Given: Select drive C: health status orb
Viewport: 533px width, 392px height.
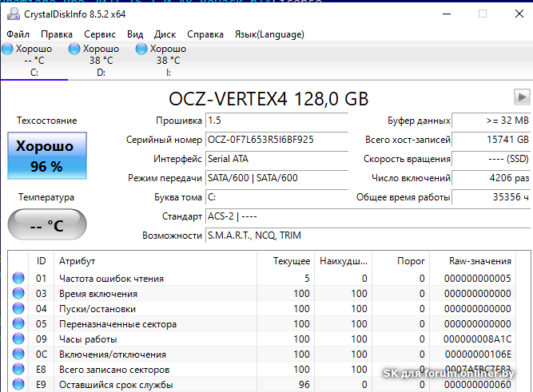Looking at the screenshot, I should (x=7, y=49).
